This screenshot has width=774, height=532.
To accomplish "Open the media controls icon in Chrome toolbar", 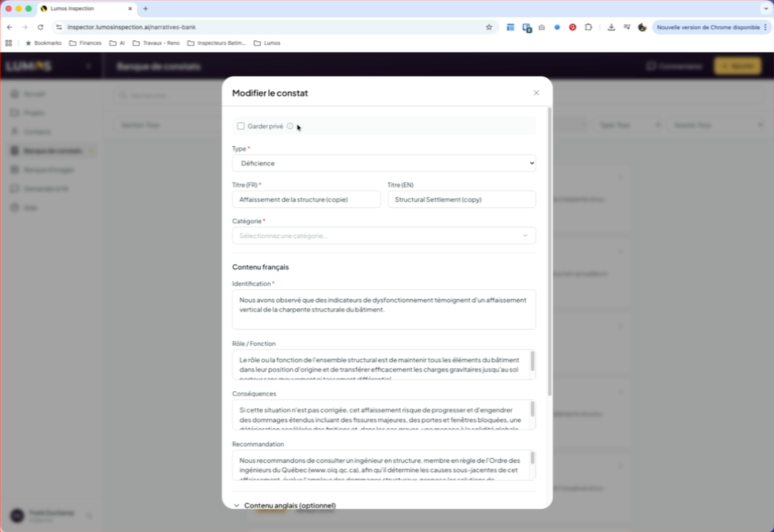I will pos(627,27).
